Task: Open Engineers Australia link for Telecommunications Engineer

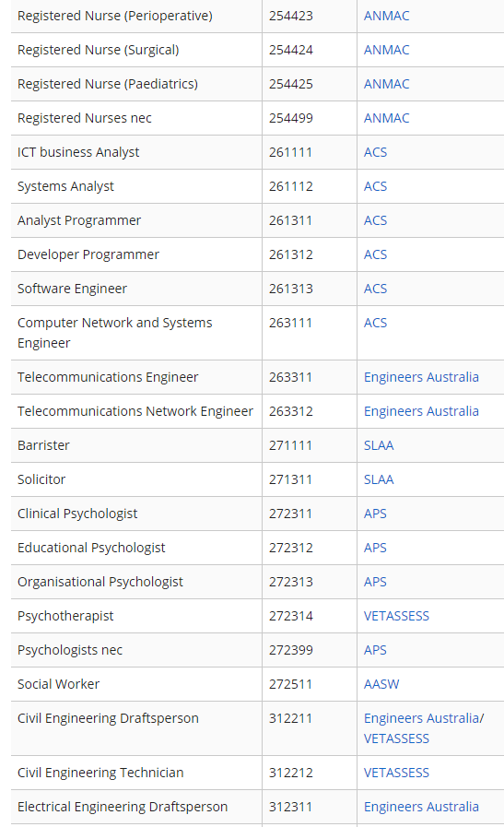Action: (x=421, y=377)
